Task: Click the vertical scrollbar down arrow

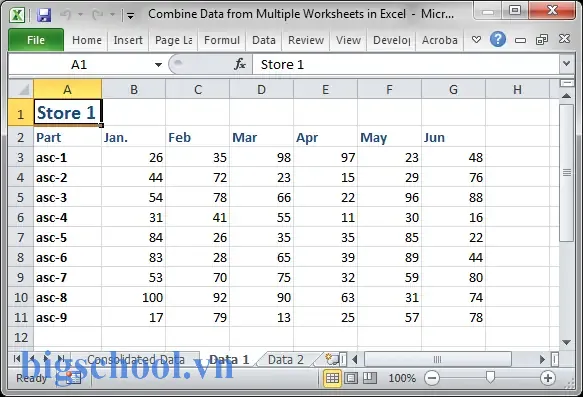Action: pyautogui.click(x=567, y=342)
